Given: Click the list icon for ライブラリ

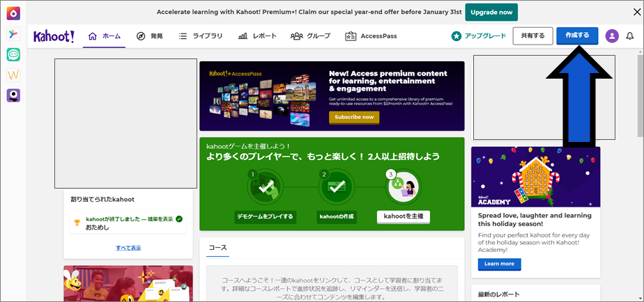Looking at the screenshot, I should [x=183, y=36].
